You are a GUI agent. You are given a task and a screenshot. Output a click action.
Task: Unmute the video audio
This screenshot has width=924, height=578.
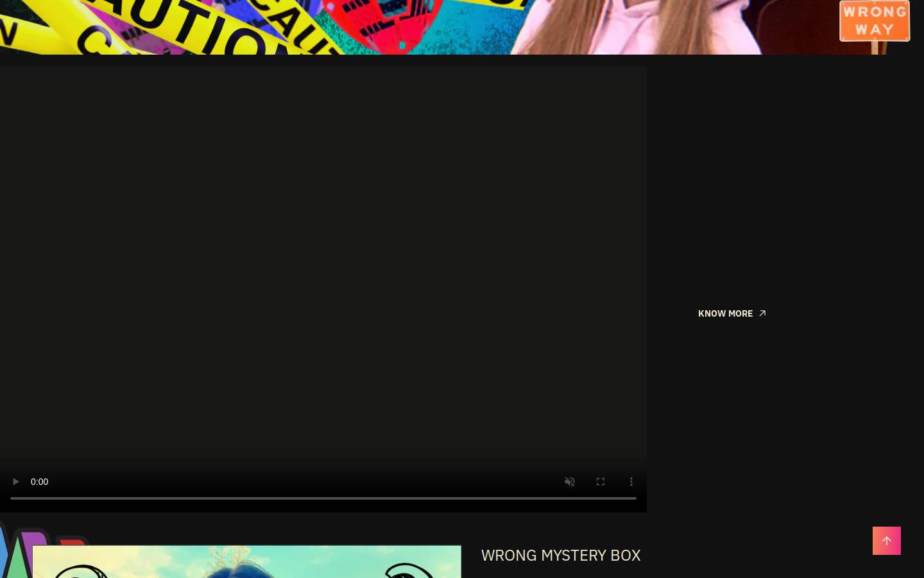(x=570, y=482)
